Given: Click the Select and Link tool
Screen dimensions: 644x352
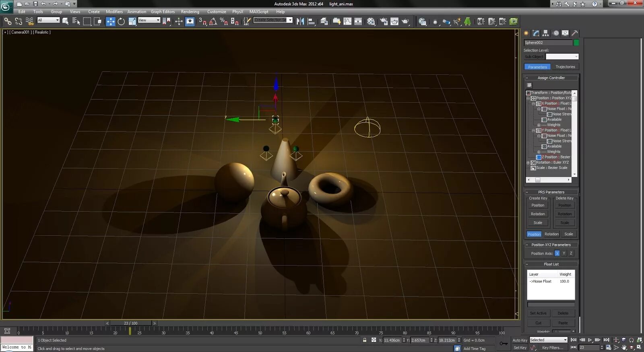Looking at the screenshot, I should coord(8,22).
